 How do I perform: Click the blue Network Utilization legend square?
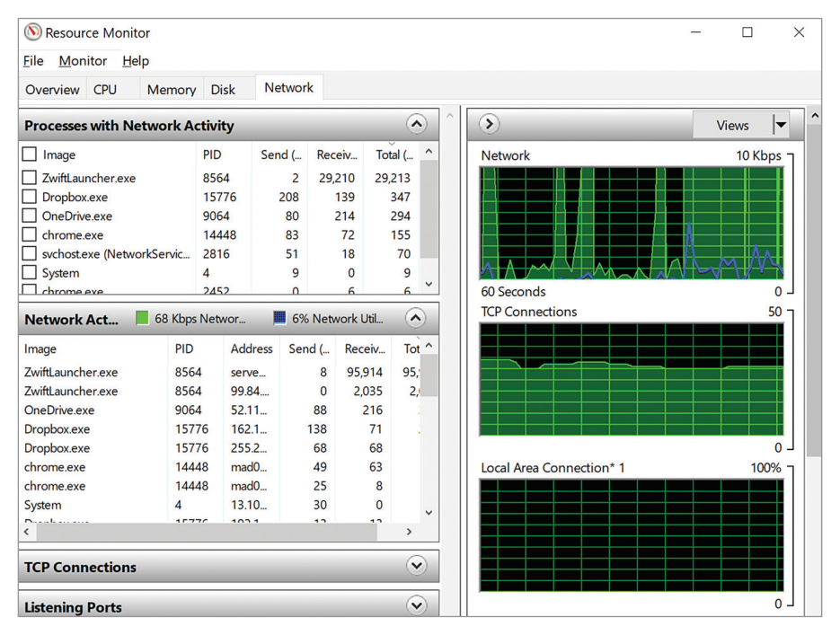coord(279,318)
